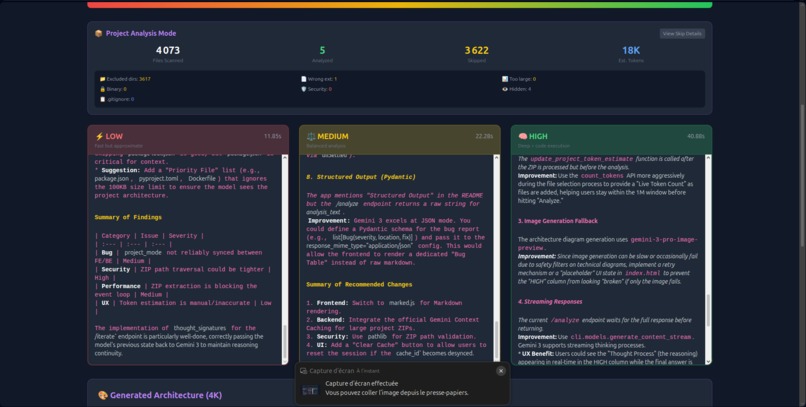The height and width of the screenshot is (407, 806).
Task: Click the 4073 Files Scanned value
Action: (x=168, y=50)
